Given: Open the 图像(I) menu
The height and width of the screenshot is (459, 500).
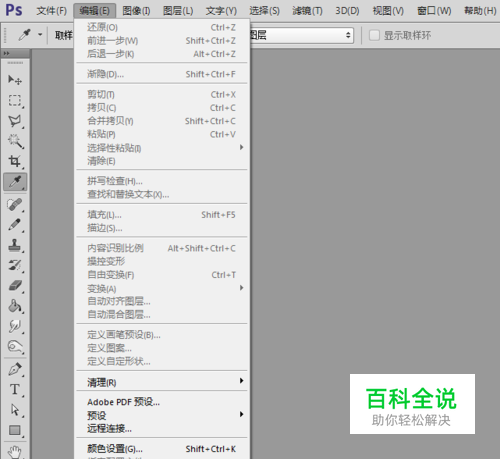Looking at the screenshot, I should (x=136, y=11).
